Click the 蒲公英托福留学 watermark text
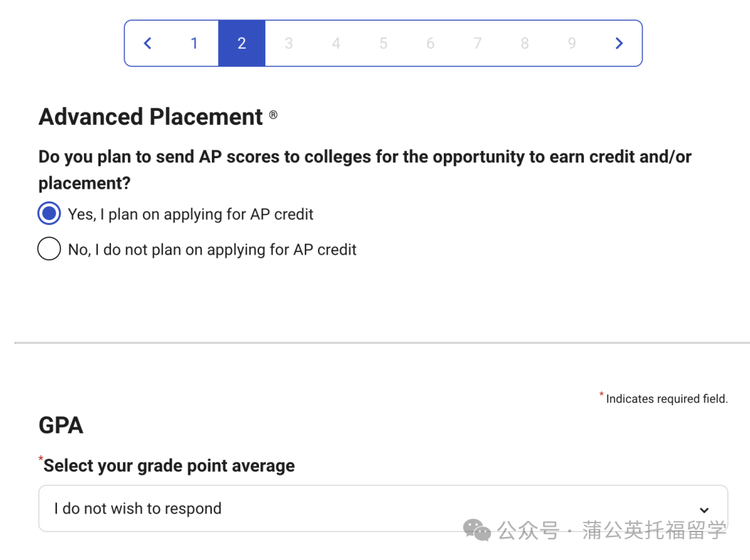Image resolution: width=750 pixels, height=560 pixels. coord(654,531)
